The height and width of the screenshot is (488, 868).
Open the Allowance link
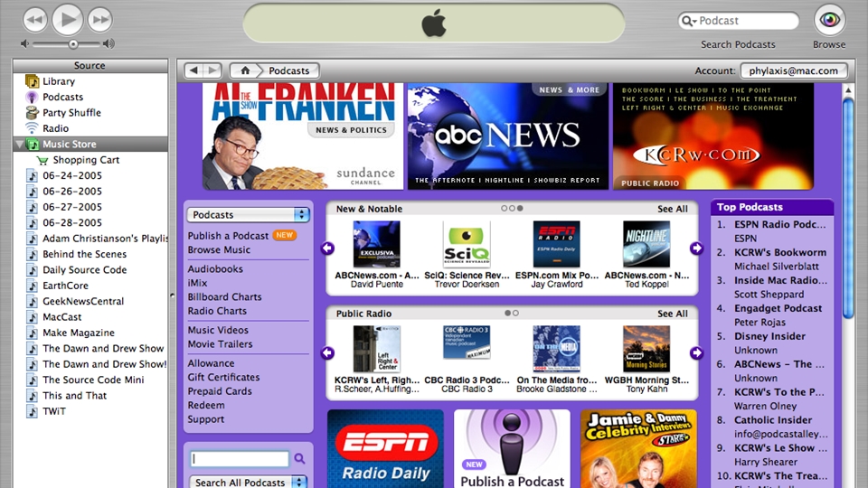[x=211, y=363]
